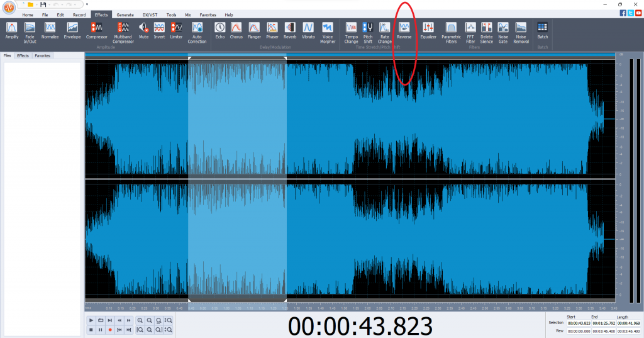Pause the audio playback
The width and height of the screenshot is (644, 338).
point(101,330)
